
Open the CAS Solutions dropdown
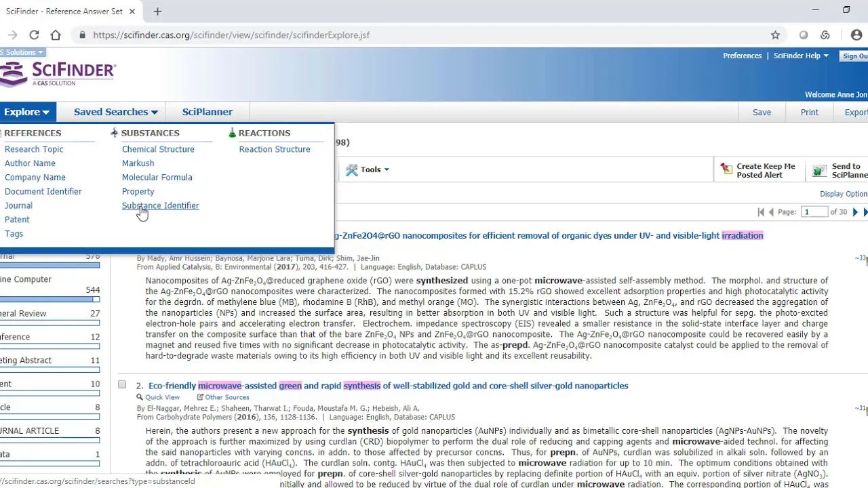(22, 52)
